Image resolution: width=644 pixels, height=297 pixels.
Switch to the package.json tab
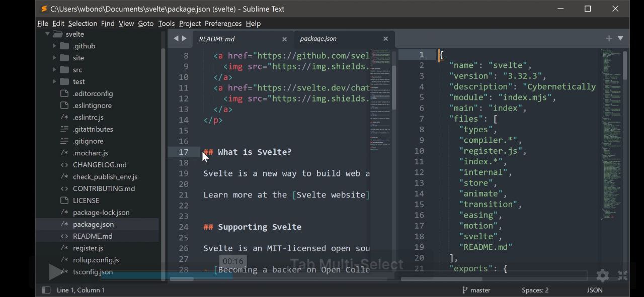[318, 39]
